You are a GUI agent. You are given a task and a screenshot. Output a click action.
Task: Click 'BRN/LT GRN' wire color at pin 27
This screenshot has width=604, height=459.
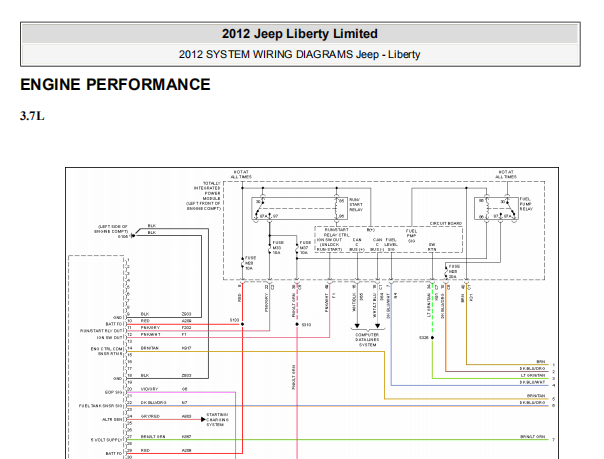pos(153,437)
